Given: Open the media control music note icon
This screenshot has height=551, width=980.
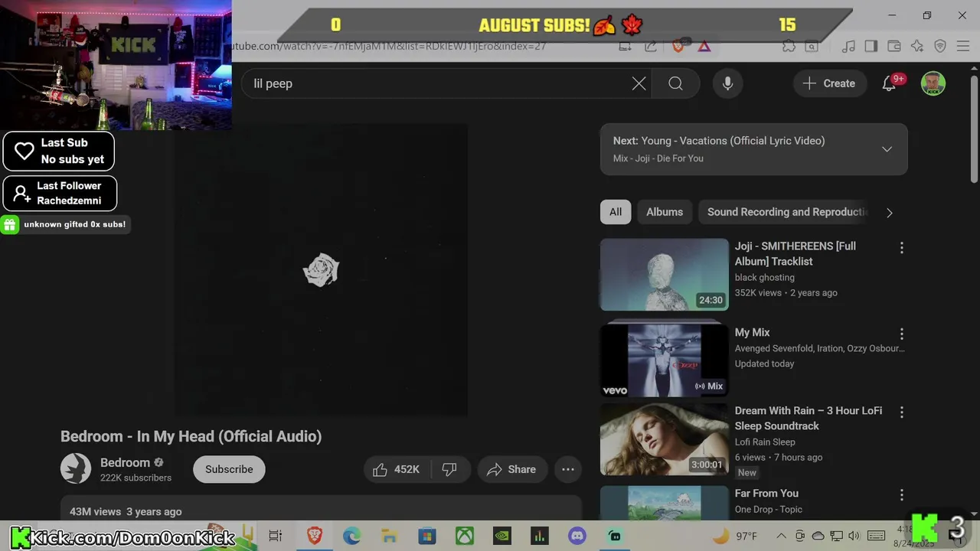Looking at the screenshot, I should pos(848,46).
